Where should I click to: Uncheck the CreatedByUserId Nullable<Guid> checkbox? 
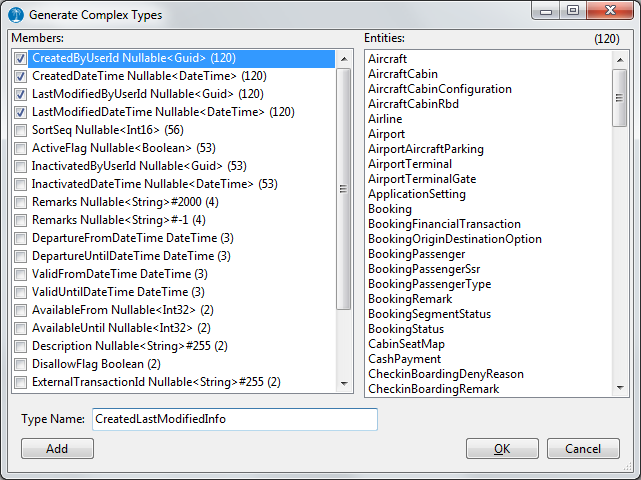[21, 59]
